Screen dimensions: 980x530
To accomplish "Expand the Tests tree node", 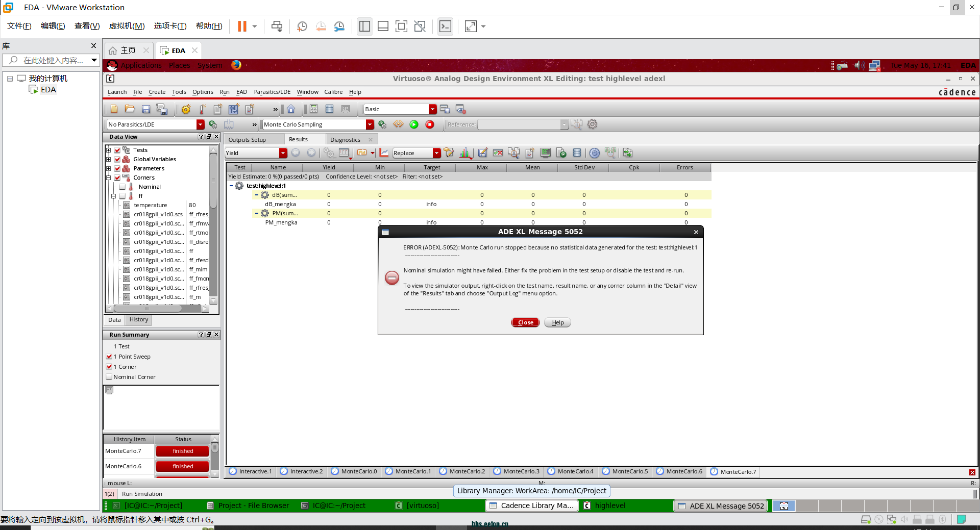I will coord(108,150).
